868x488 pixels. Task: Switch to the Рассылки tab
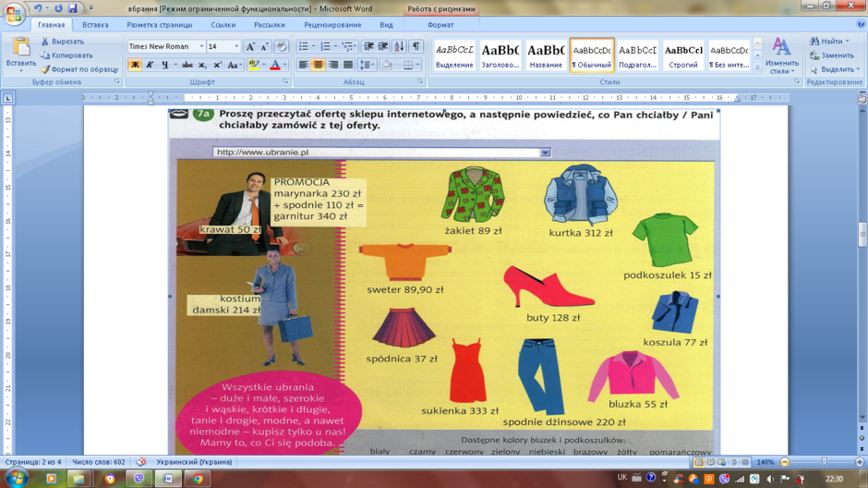point(269,25)
